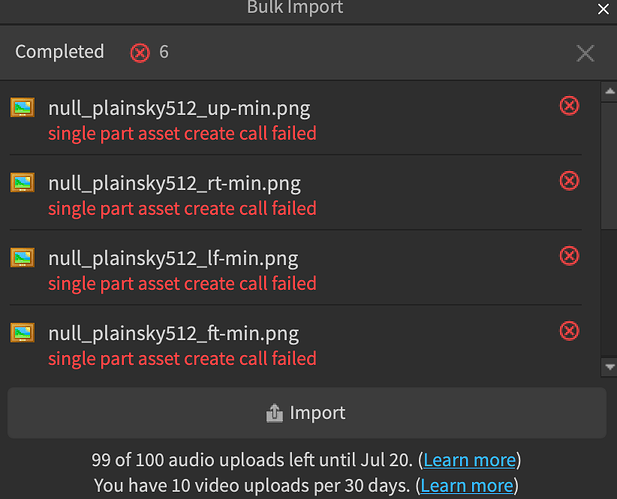Click the scrollbar up arrow
Image resolution: width=617 pixels, height=499 pixels.
tap(608, 92)
